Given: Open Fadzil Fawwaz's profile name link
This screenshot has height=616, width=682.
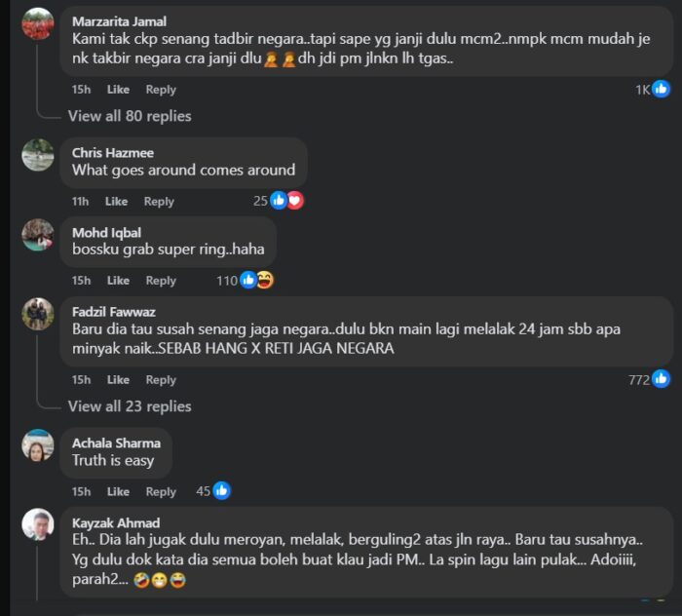Looking at the screenshot, I should [x=114, y=312].
